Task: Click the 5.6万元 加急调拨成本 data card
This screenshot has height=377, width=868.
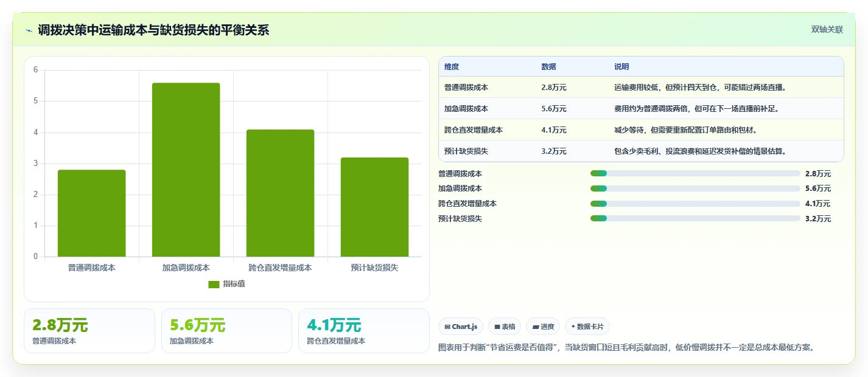Action: point(226,331)
